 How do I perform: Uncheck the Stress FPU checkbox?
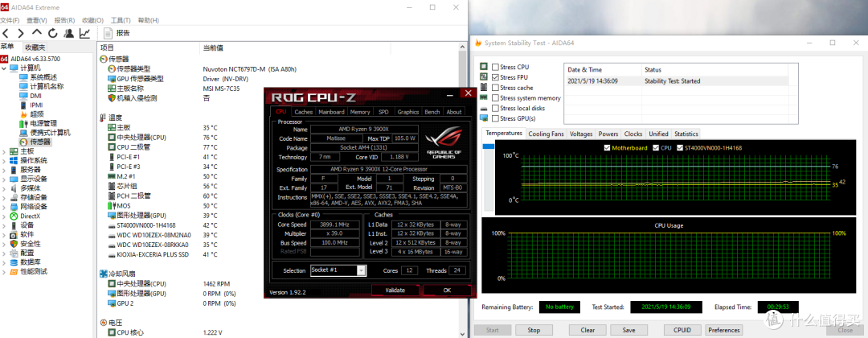pyautogui.click(x=495, y=77)
